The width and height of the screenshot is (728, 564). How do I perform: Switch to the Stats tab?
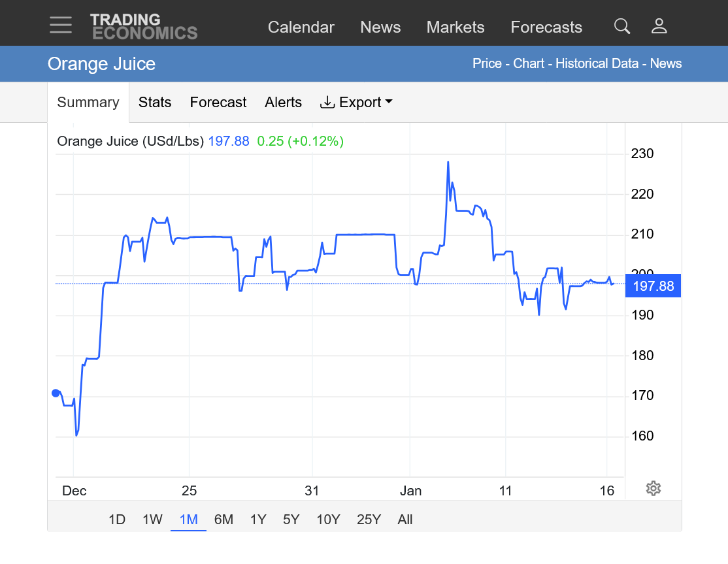(155, 103)
